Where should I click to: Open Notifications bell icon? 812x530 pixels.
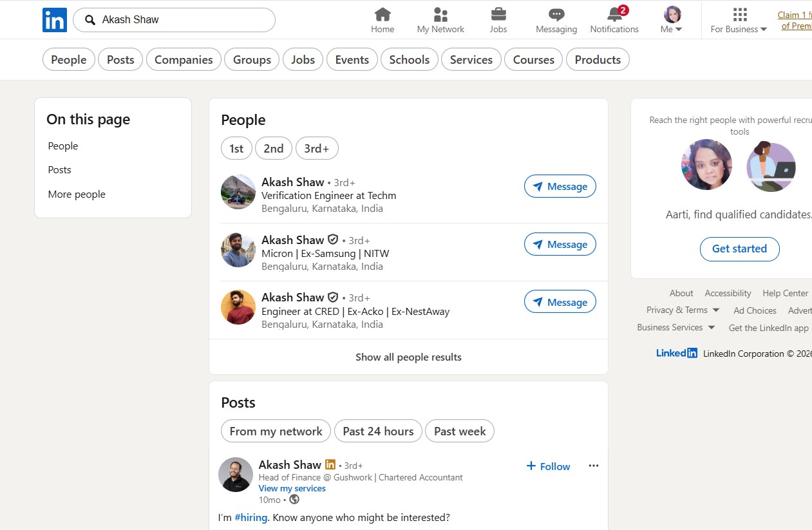click(x=614, y=14)
